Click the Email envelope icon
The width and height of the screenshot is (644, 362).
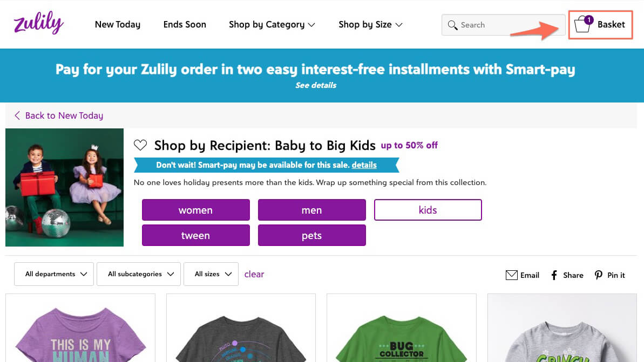(x=511, y=275)
